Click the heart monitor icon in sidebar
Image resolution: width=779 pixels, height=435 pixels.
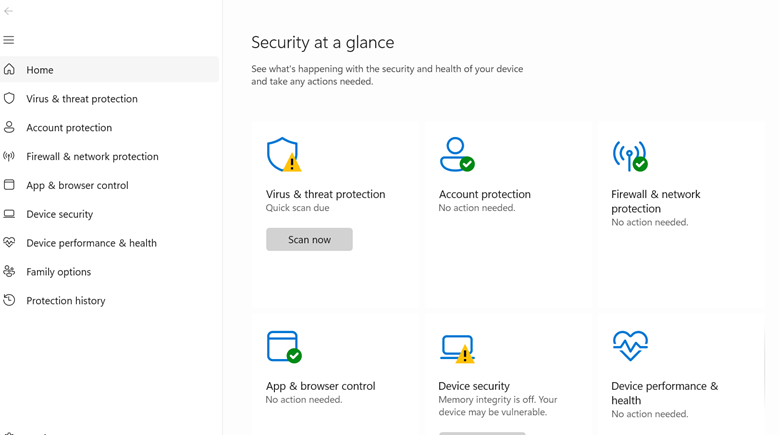[9, 242]
